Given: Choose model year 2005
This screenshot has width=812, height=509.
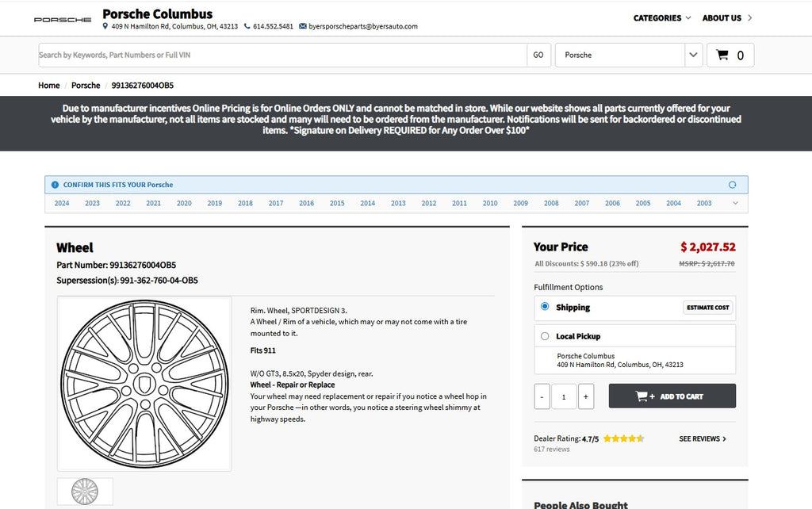Looking at the screenshot, I should 642,203.
